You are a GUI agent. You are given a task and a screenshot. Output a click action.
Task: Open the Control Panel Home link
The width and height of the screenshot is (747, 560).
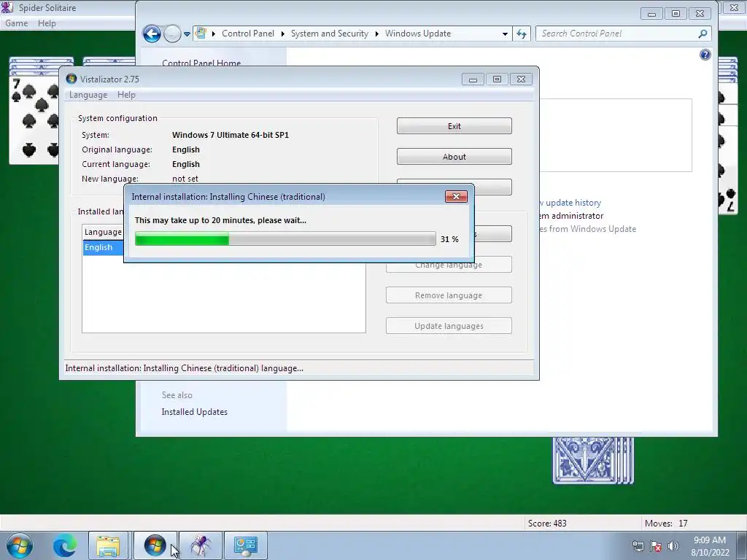click(201, 63)
